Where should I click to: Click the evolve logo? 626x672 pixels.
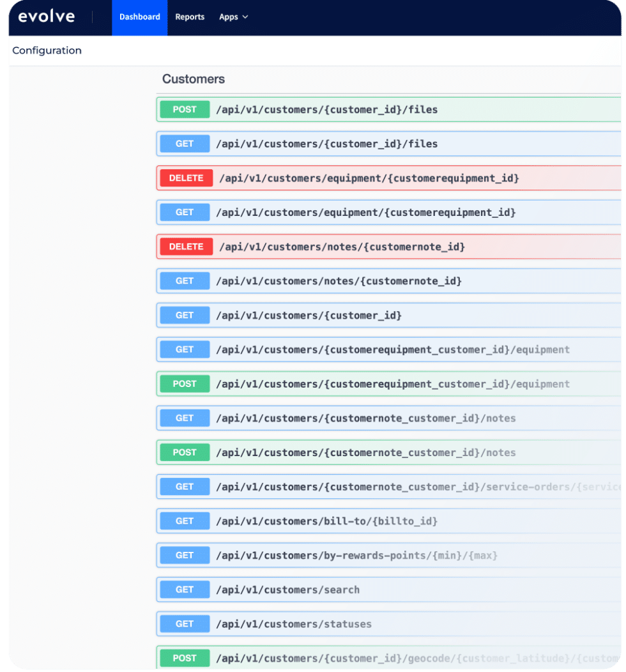tap(45, 17)
